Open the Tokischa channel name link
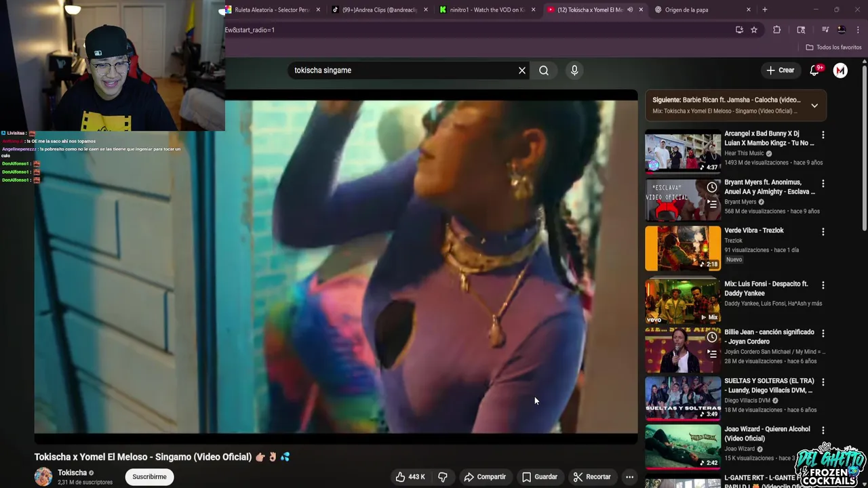The height and width of the screenshot is (488, 868). point(72,472)
